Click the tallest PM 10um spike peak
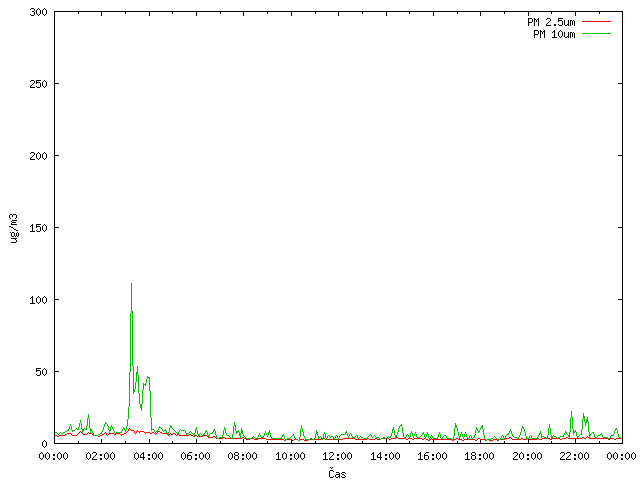 coord(131,284)
